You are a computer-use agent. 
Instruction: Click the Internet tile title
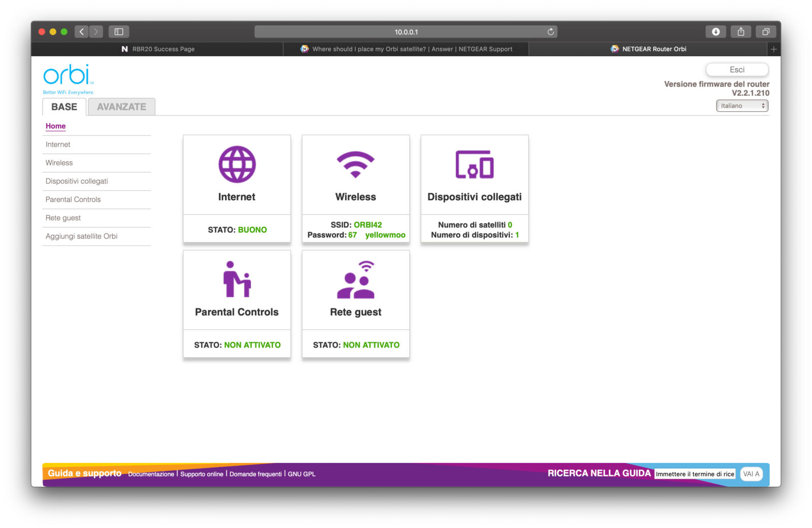pos(237,197)
